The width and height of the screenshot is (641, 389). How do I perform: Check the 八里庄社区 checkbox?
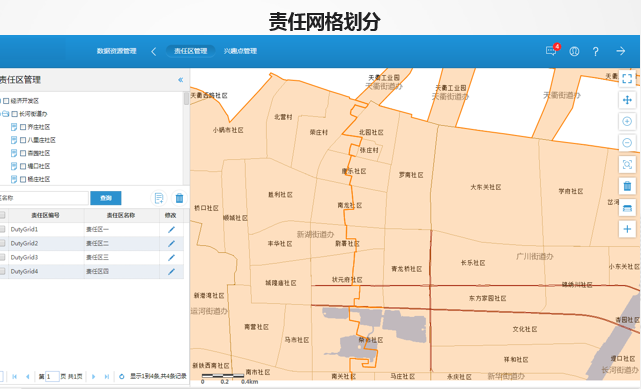[x=23, y=140]
